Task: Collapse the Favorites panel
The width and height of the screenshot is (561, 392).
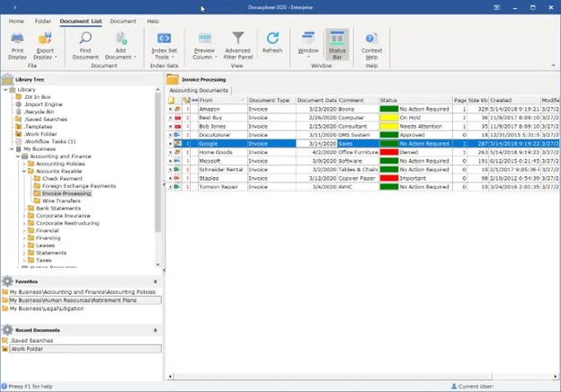Action: [x=156, y=281]
